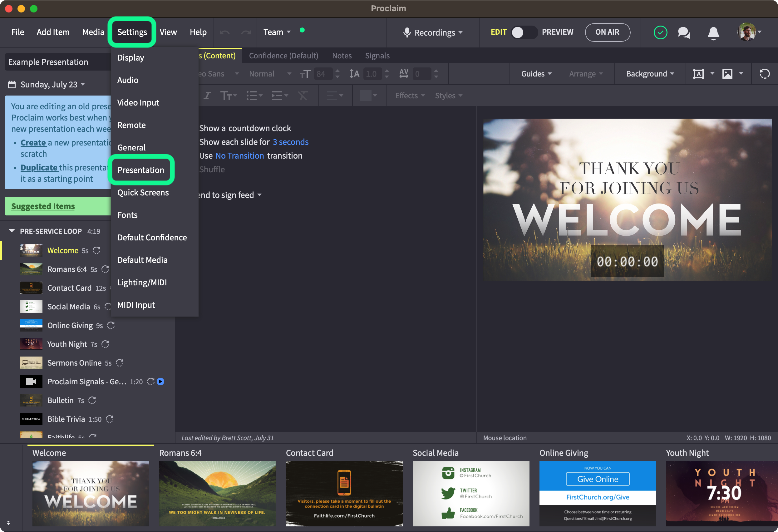Open the date dropdown Sunday, July 23
This screenshot has height=532, width=778.
coord(52,84)
